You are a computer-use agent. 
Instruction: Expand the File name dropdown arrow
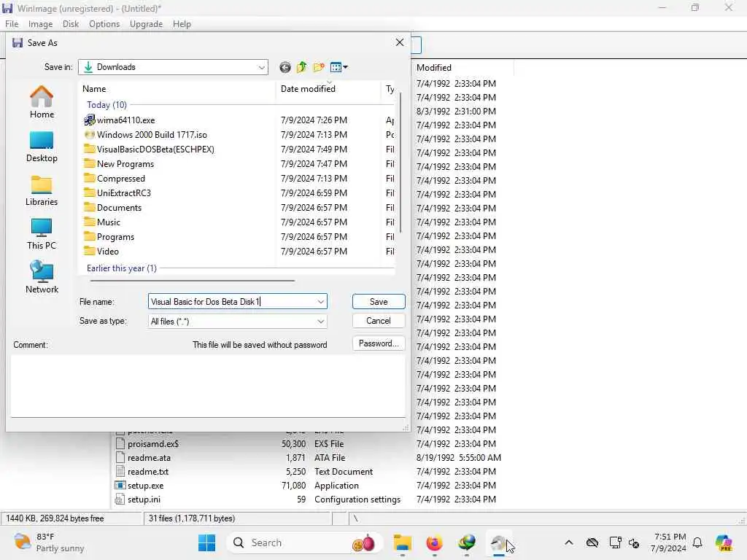[321, 301]
